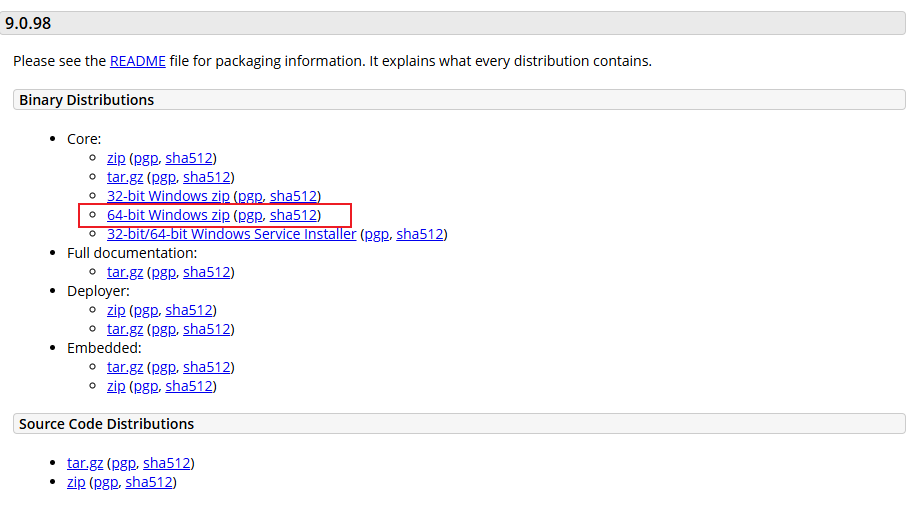The width and height of the screenshot is (921, 522).
Task: Open pgp for Full documentation tar.gz
Action: (x=163, y=272)
